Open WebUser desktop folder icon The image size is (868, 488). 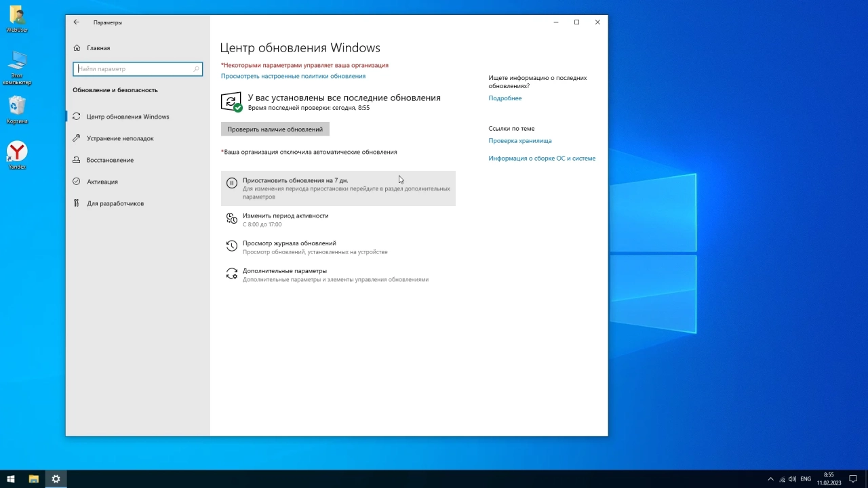pos(17,20)
